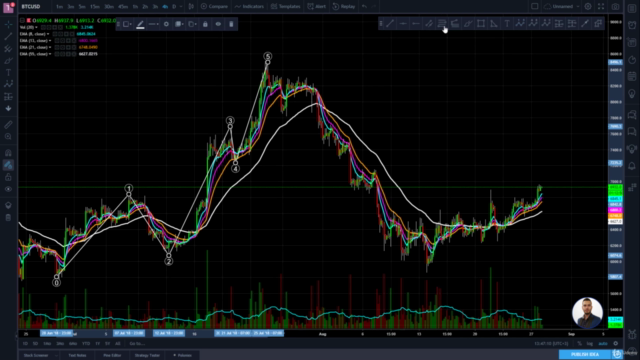Open drawing background fill dropdown in floating toolbar
Image resolution: width=640 pixels, height=360 pixels.
pyautogui.click(x=127, y=24)
